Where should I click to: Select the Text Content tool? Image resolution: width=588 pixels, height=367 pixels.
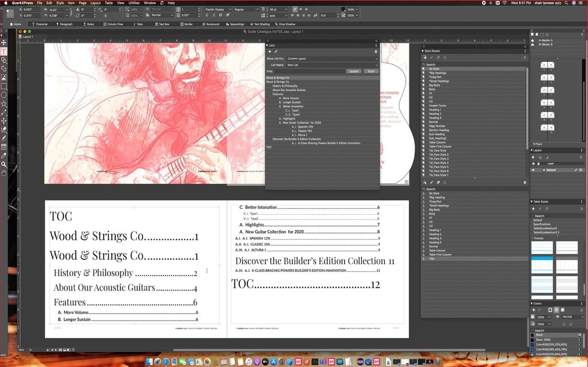[x=4, y=51]
